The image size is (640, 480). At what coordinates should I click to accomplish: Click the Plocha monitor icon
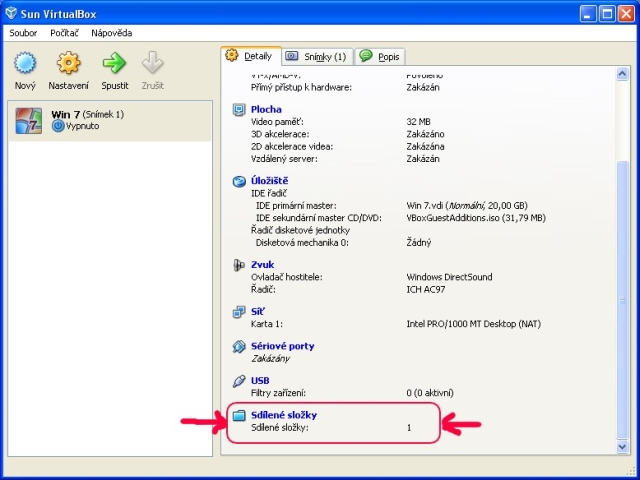[239, 109]
